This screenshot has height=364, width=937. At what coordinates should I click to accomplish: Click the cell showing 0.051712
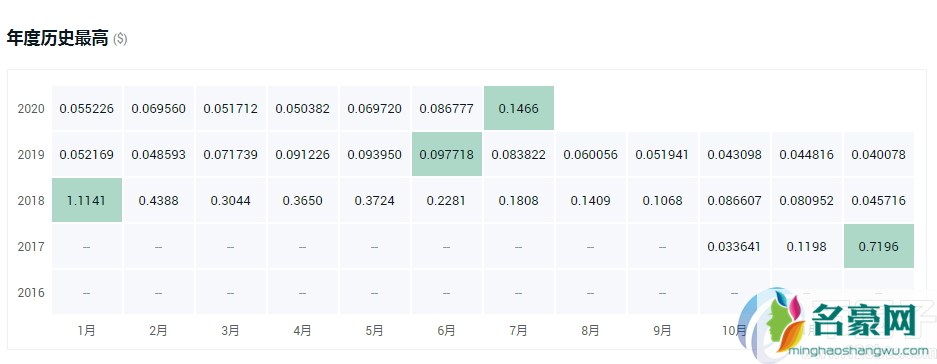(231, 108)
